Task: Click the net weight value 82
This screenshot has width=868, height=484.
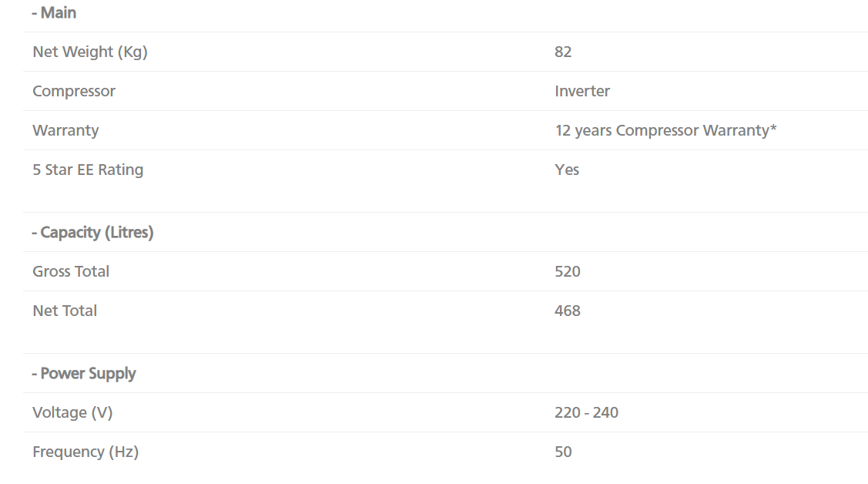Action: click(x=563, y=52)
